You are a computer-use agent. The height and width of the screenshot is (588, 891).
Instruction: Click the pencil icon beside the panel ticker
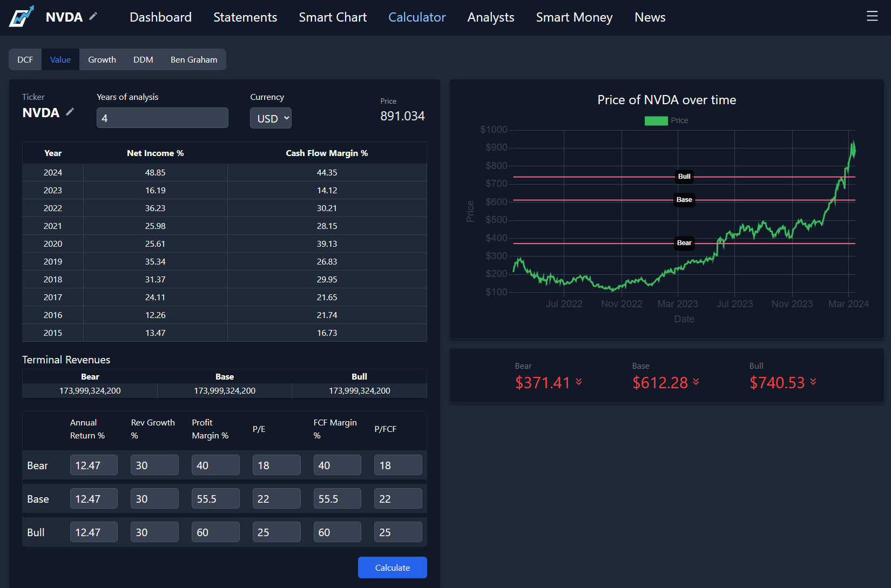click(x=70, y=112)
